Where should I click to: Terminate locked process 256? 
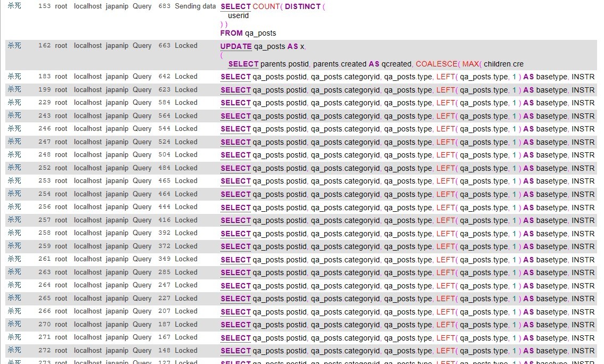(14, 207)
